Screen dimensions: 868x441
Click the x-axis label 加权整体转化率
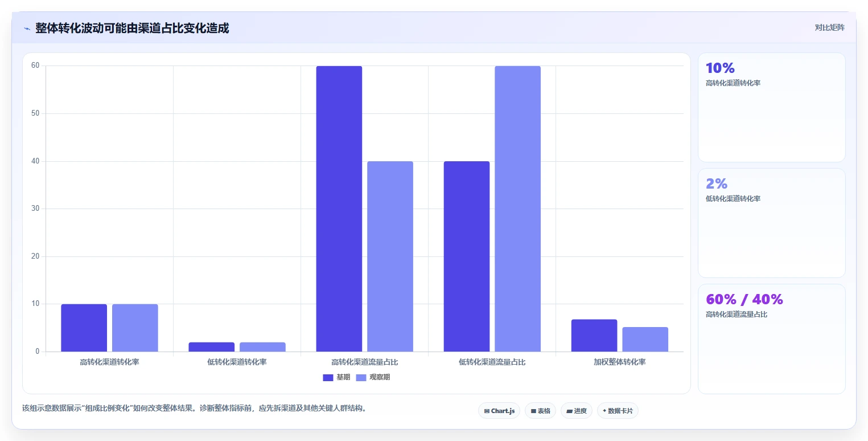[x=620, y=362]
